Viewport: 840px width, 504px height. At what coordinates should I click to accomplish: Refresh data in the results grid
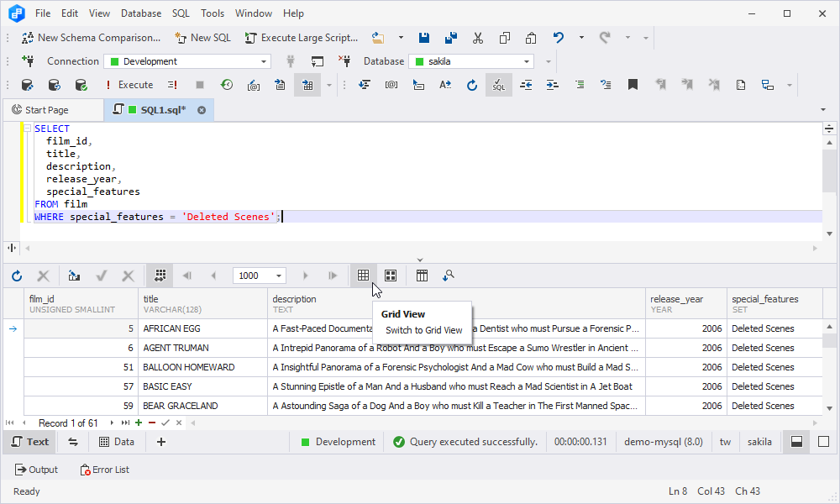(x=17, y=276)
